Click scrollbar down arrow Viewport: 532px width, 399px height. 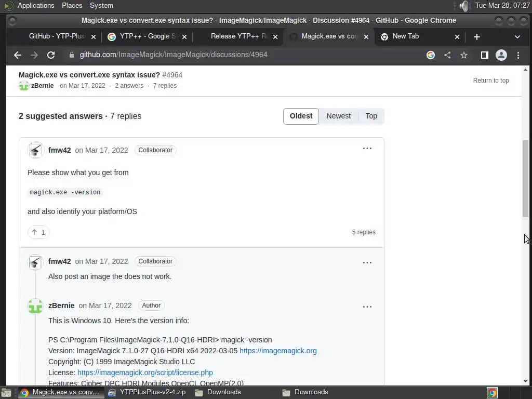pos(526,382)
